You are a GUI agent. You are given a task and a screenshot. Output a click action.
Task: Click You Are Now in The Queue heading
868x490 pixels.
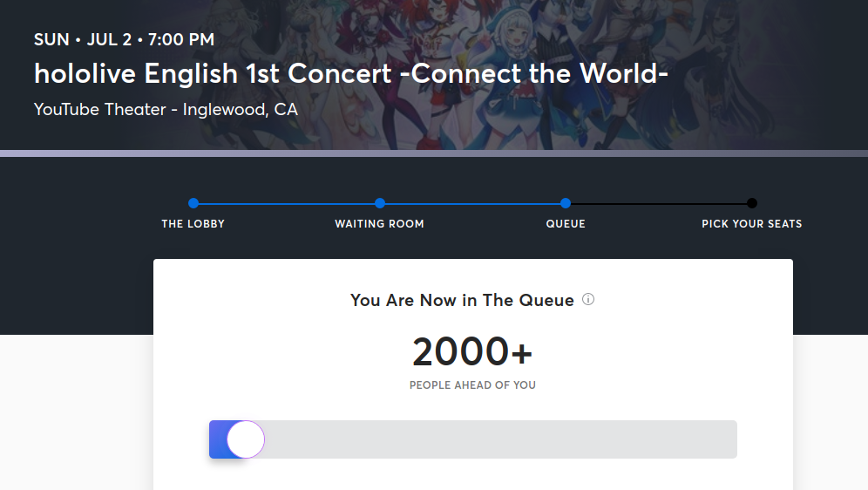tap(462, 300)
